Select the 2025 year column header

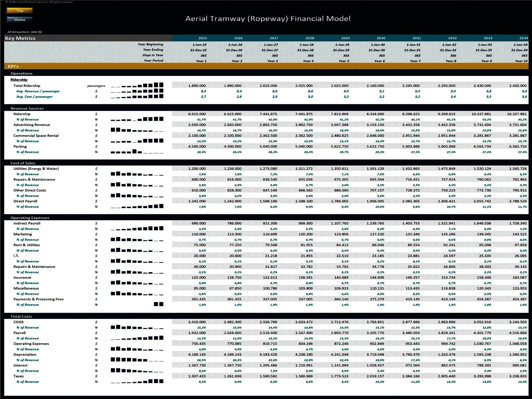[x=203, y=38]
